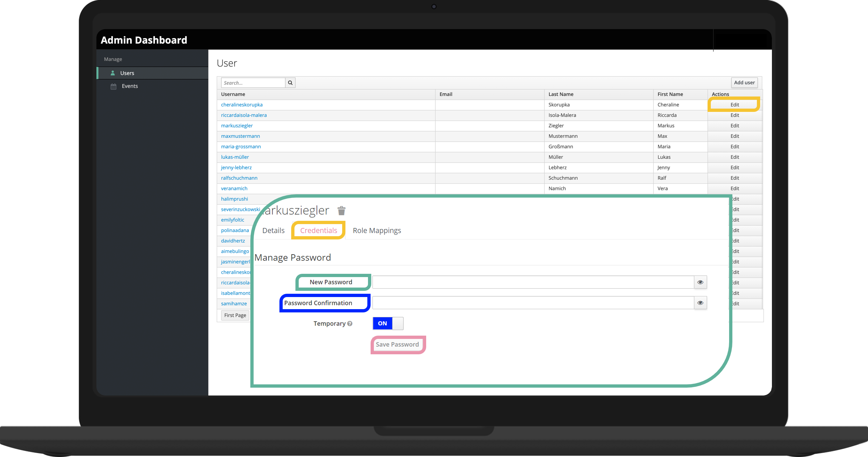
Task: Open markusziegler user link
Action: tap(237, 126)
